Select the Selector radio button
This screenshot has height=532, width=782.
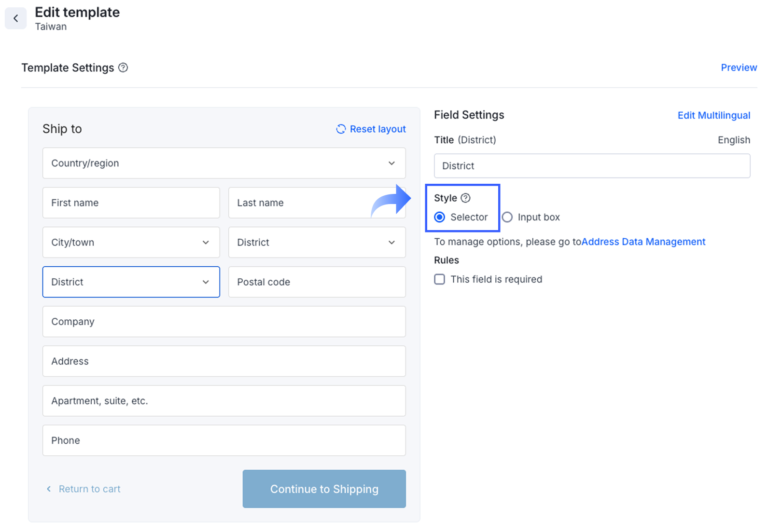point(440,217)
